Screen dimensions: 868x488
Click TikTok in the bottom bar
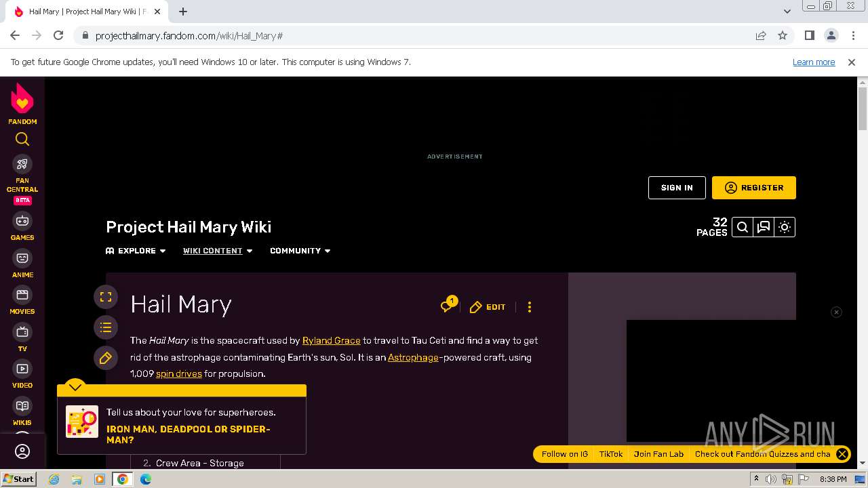tap(611, 454)
